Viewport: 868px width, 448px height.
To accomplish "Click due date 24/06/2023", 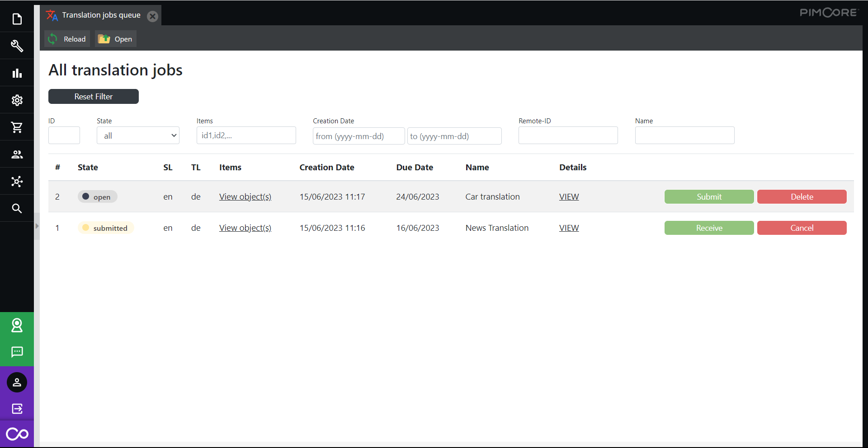I will [x=418, y=196].
